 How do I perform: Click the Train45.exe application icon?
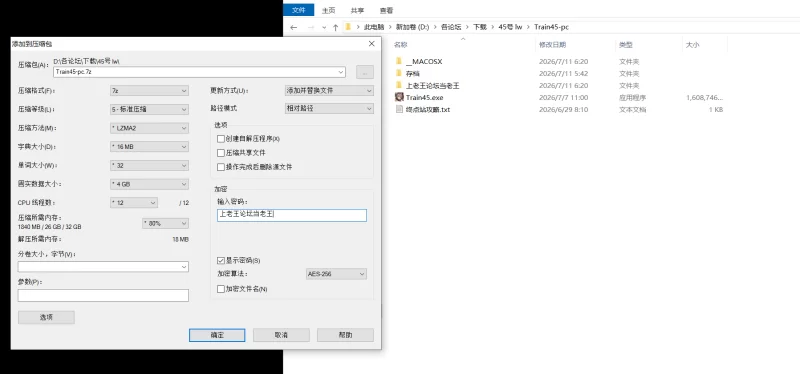pyautogui.click(x=399, y=97)
